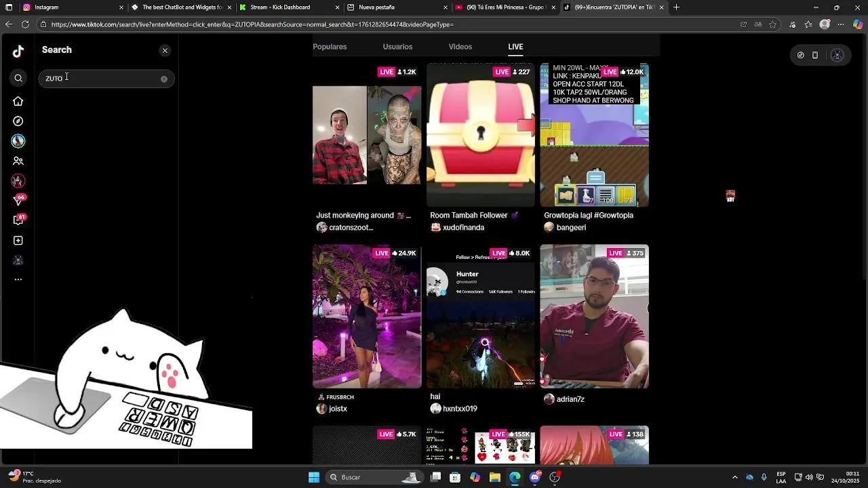
Task: Click the Upload plus icon
Action: coord(18,241)
